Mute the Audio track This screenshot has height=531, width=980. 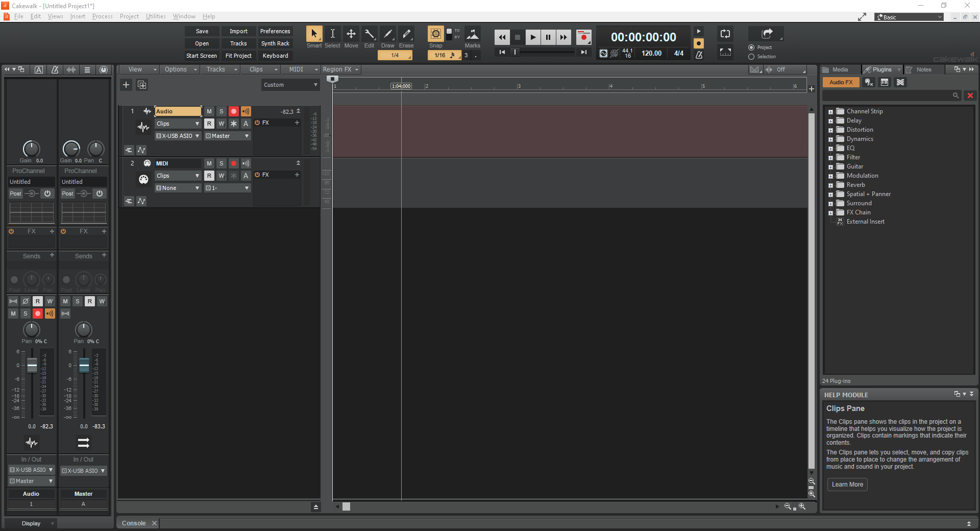[209, 111]
